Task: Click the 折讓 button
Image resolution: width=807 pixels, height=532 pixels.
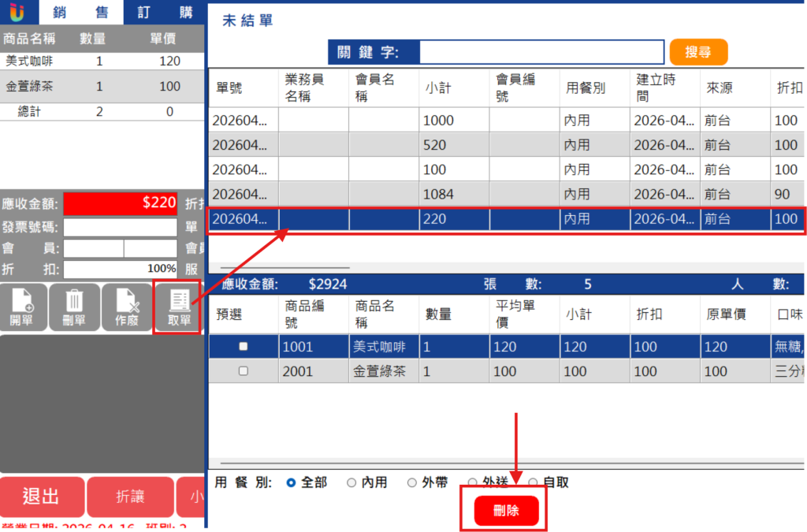Action: point(130,497)
